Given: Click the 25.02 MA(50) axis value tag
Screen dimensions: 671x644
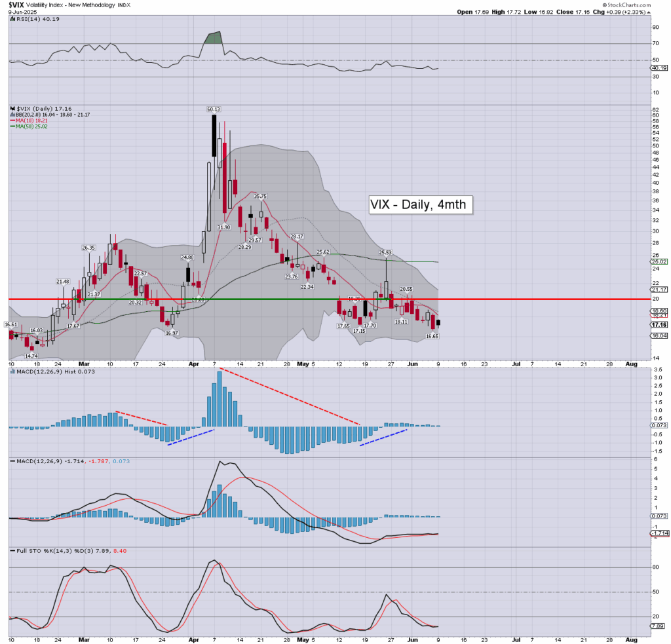Looking at the screenshot, I should [x=659, y=261].
